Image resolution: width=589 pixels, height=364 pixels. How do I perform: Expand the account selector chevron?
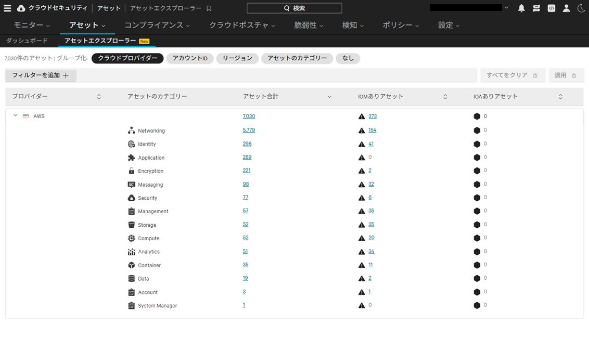(506, 7)
